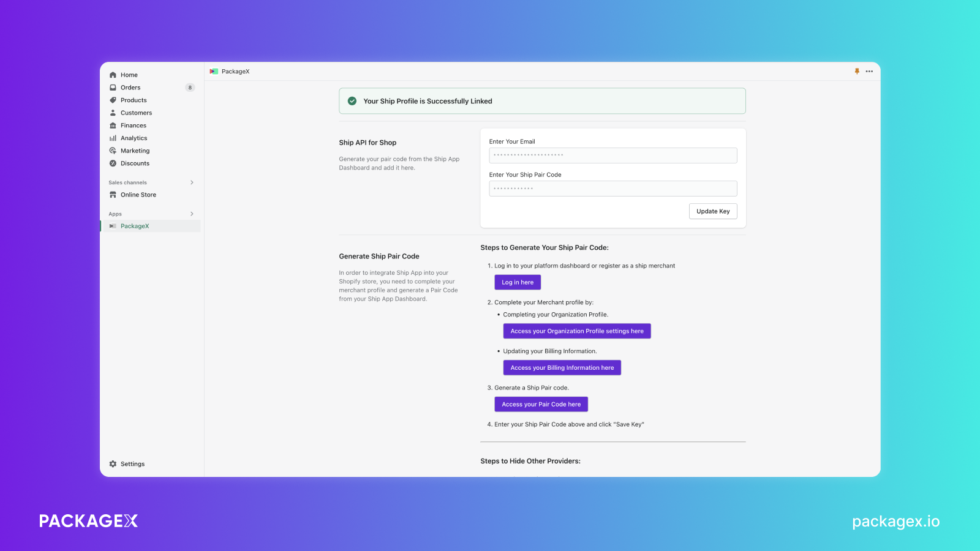Click the PackageX logo in header
This screenshot has width=980, height=551.
214,72
